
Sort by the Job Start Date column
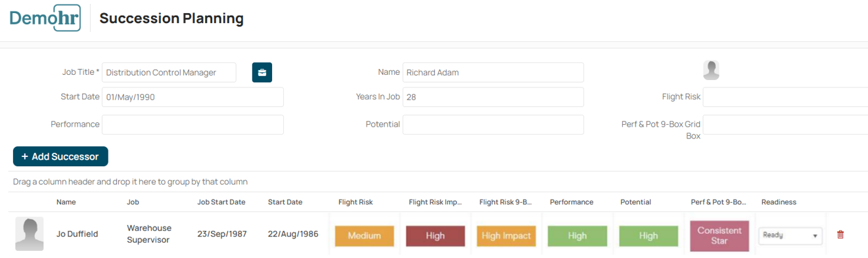click(221, 202)
